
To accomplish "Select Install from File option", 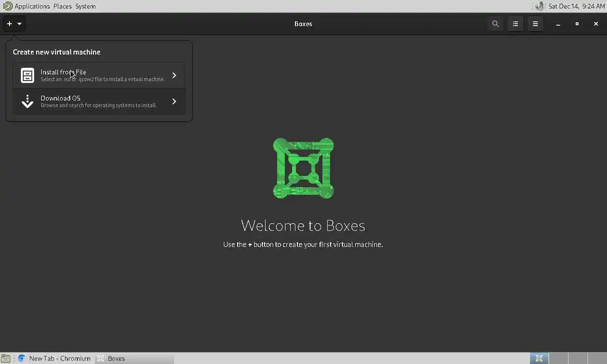I will click(99, 75).
